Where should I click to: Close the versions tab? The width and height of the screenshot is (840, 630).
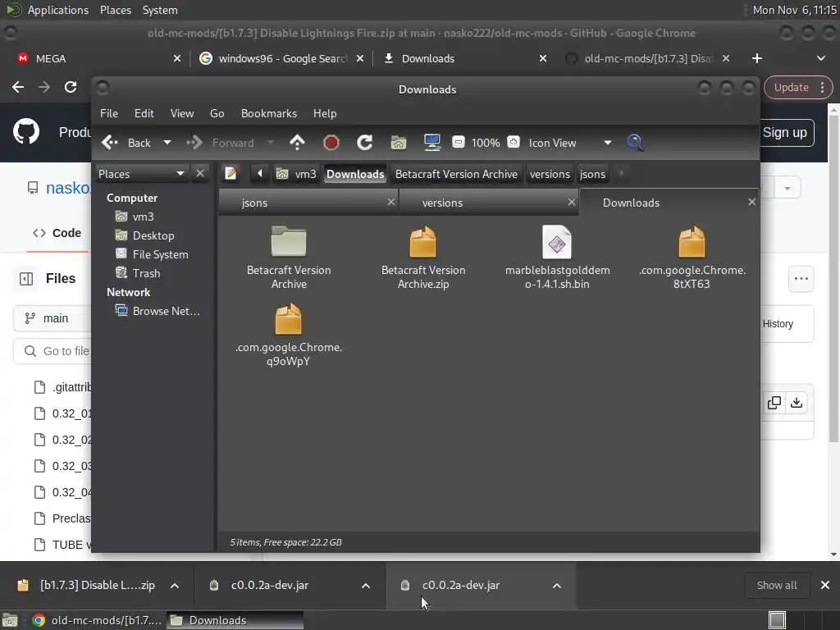[572, 202]
